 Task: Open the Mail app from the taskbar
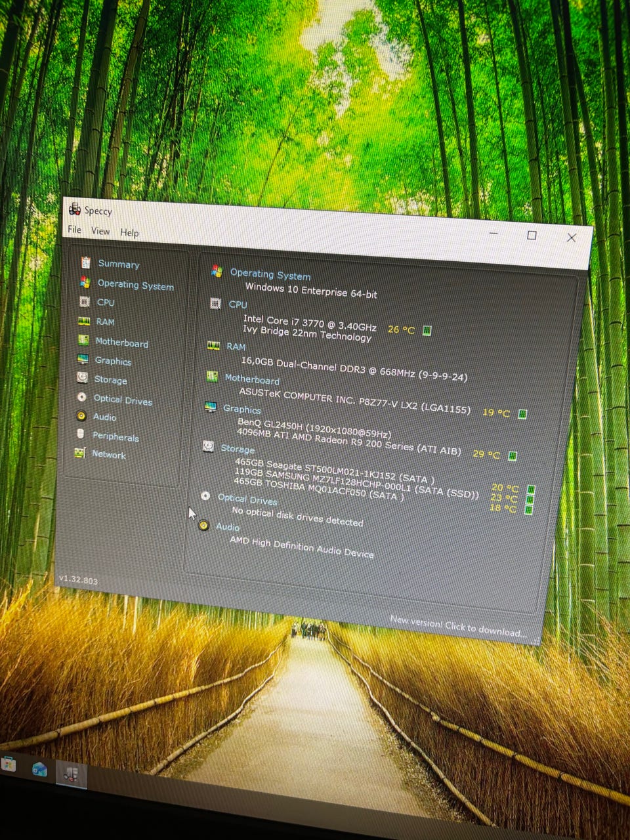click(39, 769)
